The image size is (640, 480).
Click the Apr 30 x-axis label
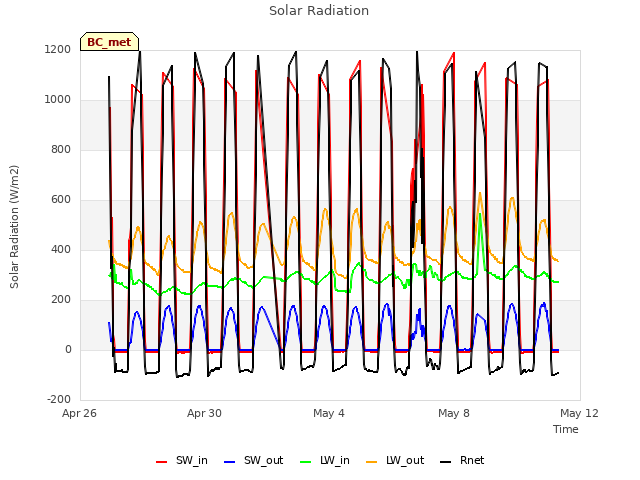click(204, 413)
